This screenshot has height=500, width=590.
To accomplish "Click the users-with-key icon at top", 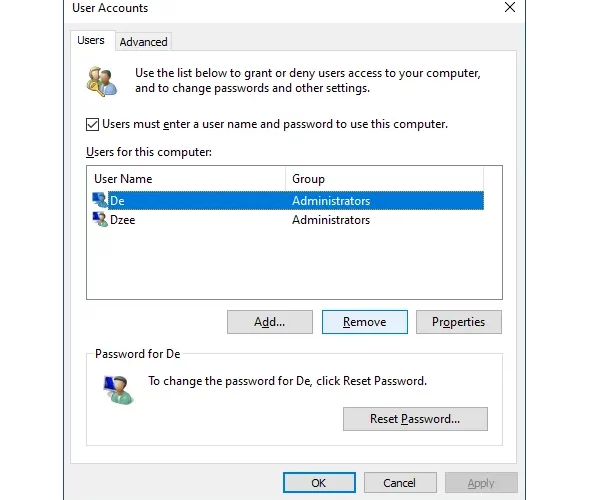I will 102,81.
